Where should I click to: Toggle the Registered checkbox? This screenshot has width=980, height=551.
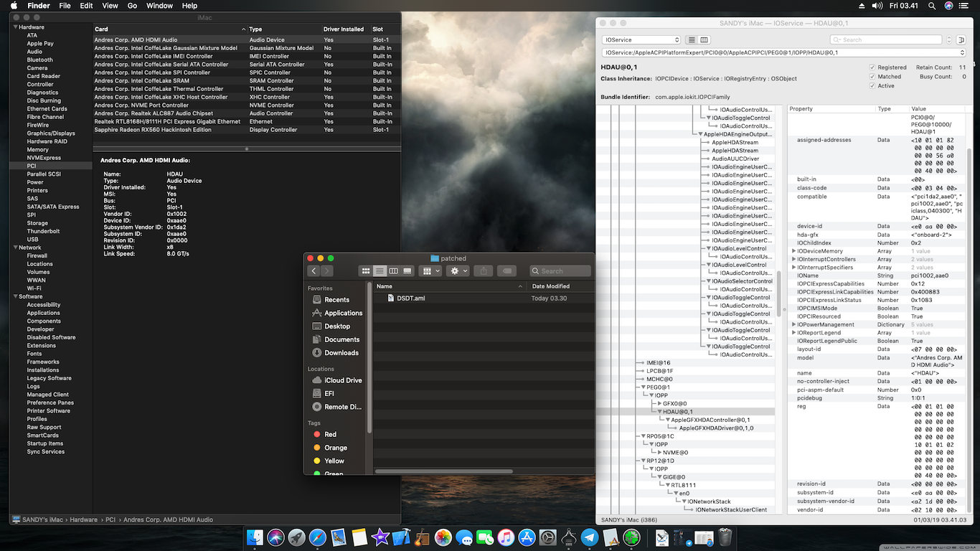click(872, 67)
